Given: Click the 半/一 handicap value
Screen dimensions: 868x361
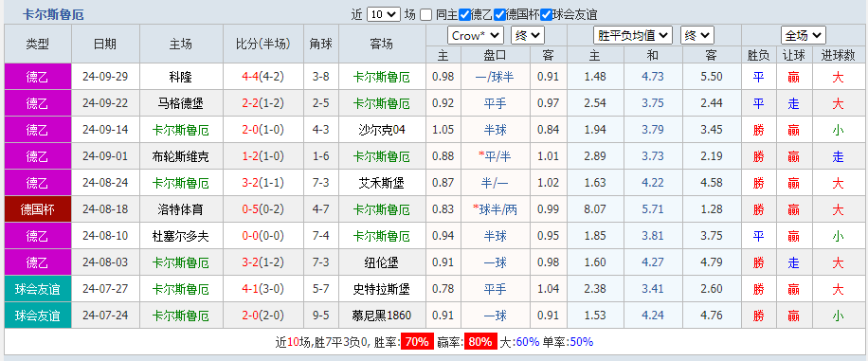Looking at the screenshot, I should [495, 183].
